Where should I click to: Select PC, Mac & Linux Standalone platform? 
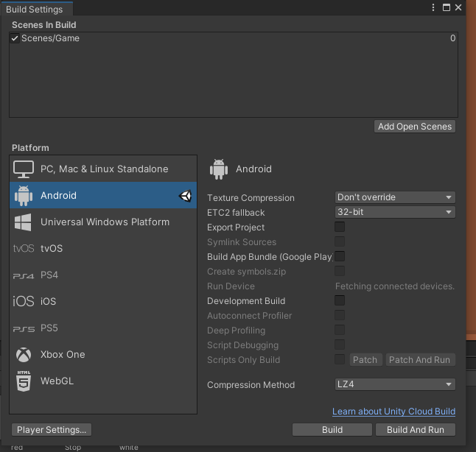click(103, 169)
